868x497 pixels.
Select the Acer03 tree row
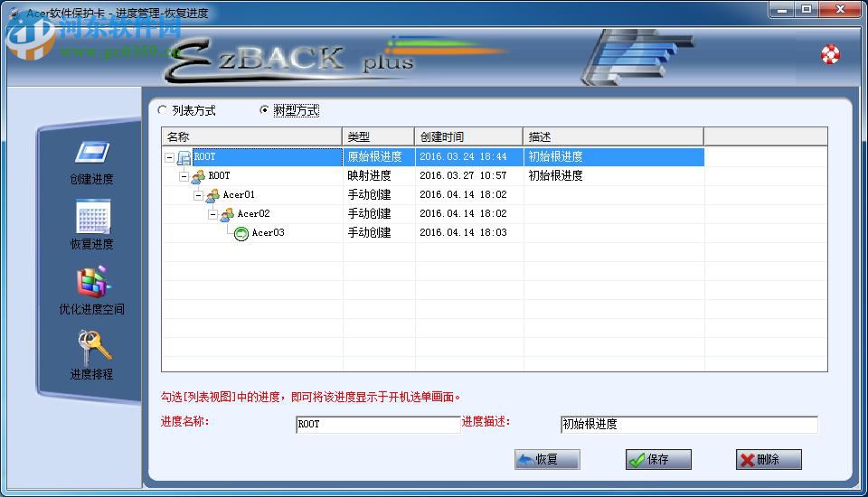click(x=495, y=233)
